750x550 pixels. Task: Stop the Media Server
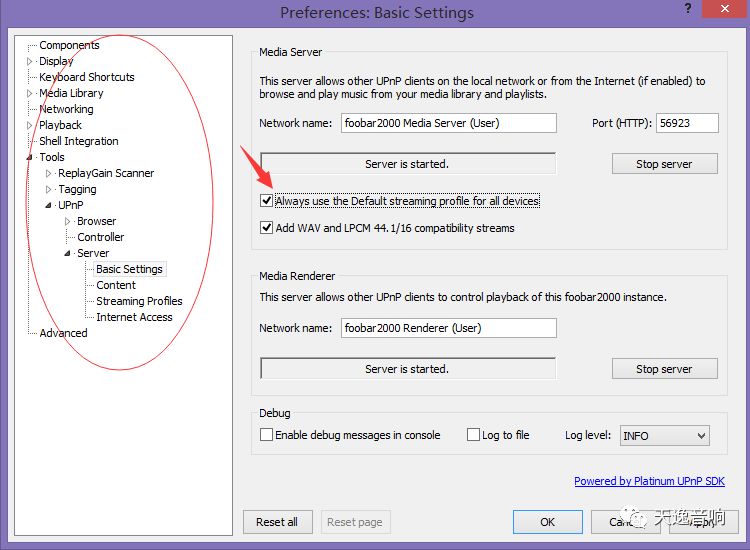point(664,164)
